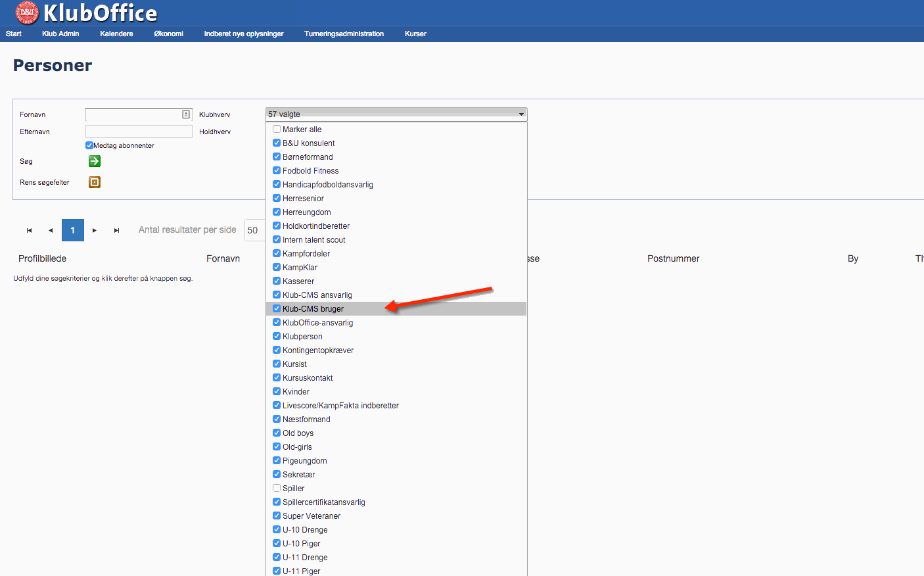Collapse the Klubhverv 57 valgte dropdown

pos(396,114)
